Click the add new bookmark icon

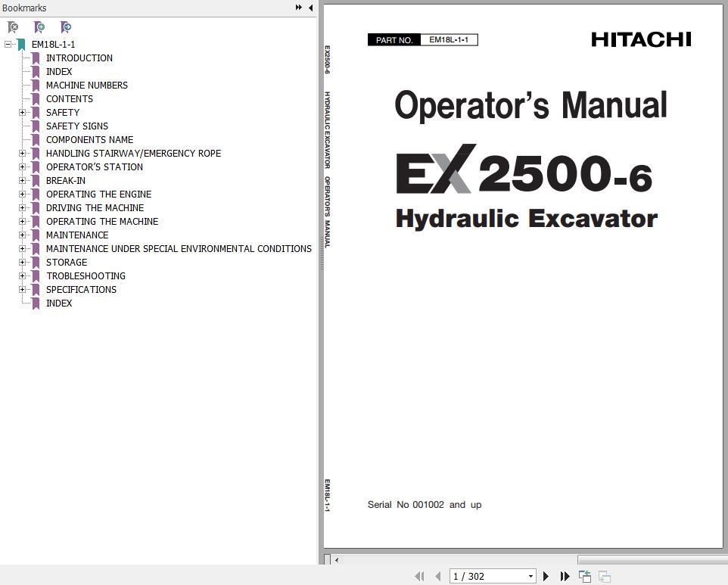(39, 27)
